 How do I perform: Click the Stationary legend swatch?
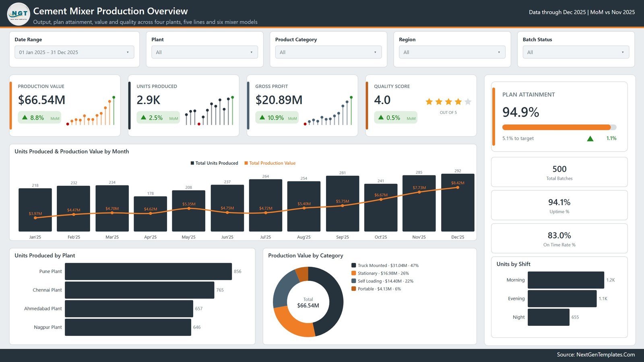pos(353,273)
